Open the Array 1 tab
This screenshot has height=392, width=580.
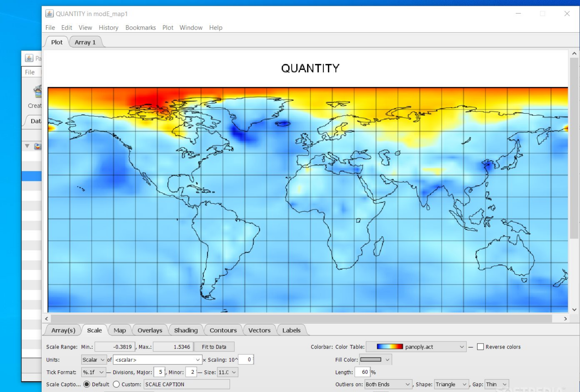[85, 42]
